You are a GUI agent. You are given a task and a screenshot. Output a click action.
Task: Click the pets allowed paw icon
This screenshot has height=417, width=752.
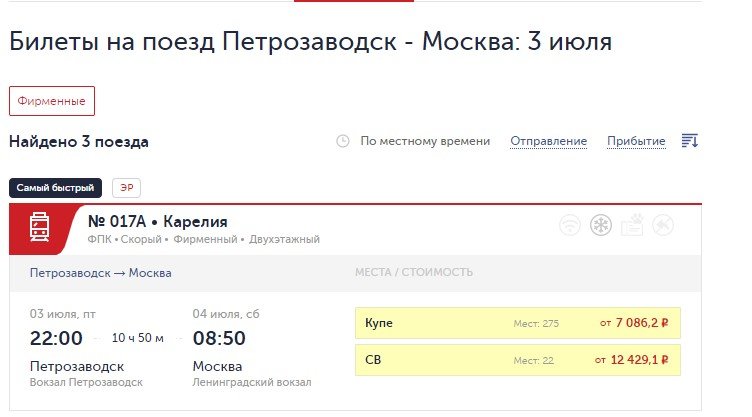pyautogui.click(x=632, y=226)
